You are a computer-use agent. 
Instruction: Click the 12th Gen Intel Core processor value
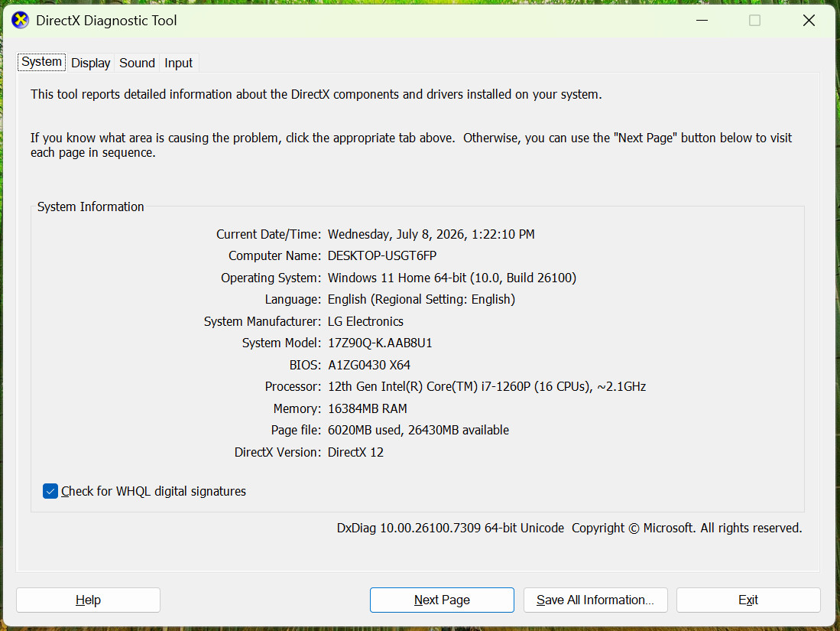click(x=487, y=386)
